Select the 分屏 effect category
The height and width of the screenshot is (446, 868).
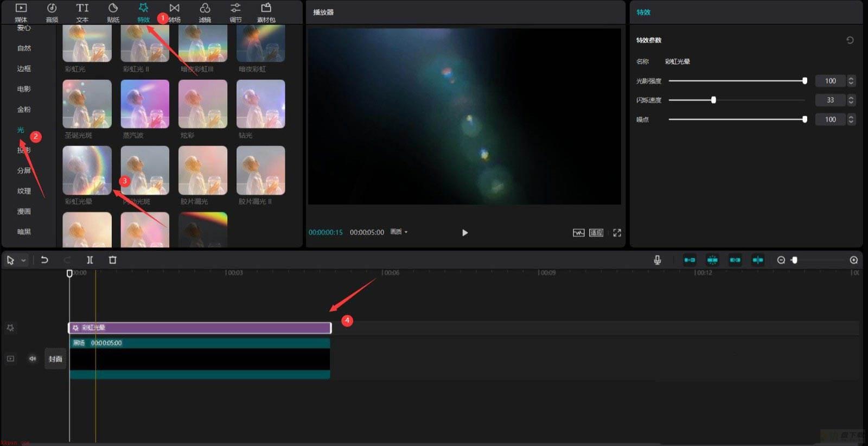tap(24, 170)
